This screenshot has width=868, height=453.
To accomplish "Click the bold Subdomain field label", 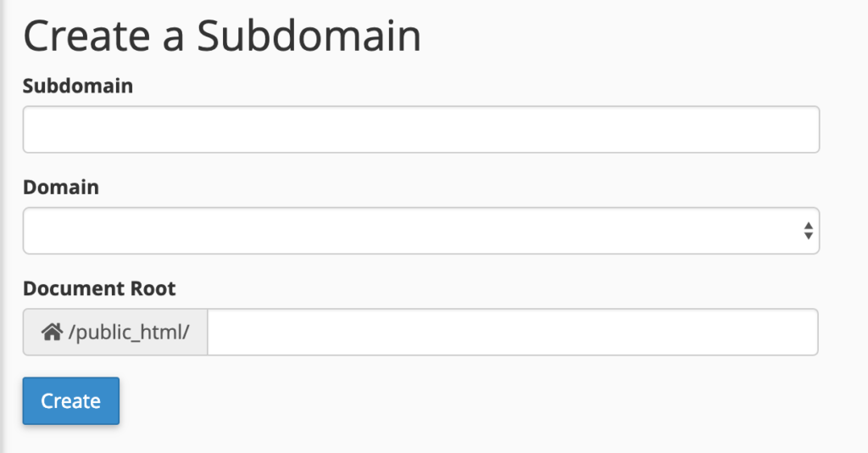I will [x=78, y=86].
